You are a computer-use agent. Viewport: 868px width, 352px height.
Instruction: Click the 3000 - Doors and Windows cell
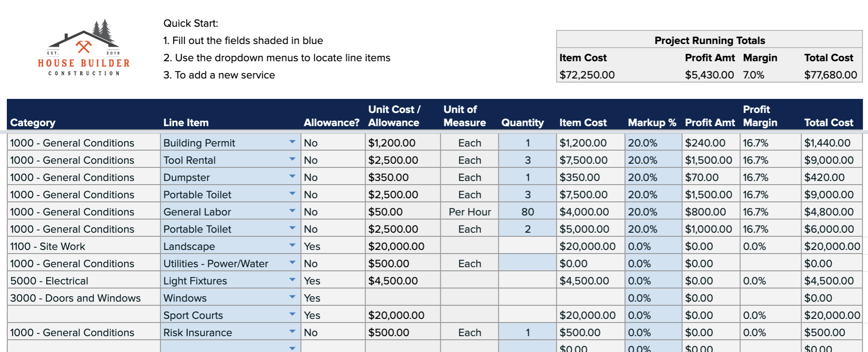(84, 298)
